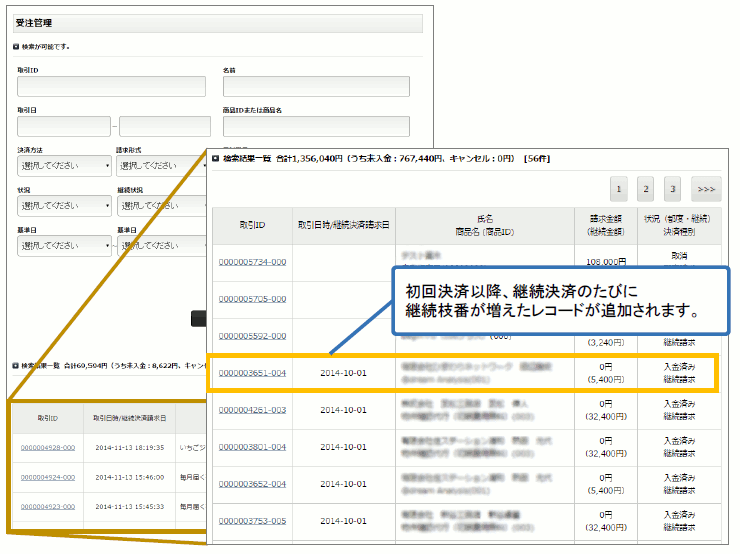Click the 名前 text field

(x=315, y=87)
